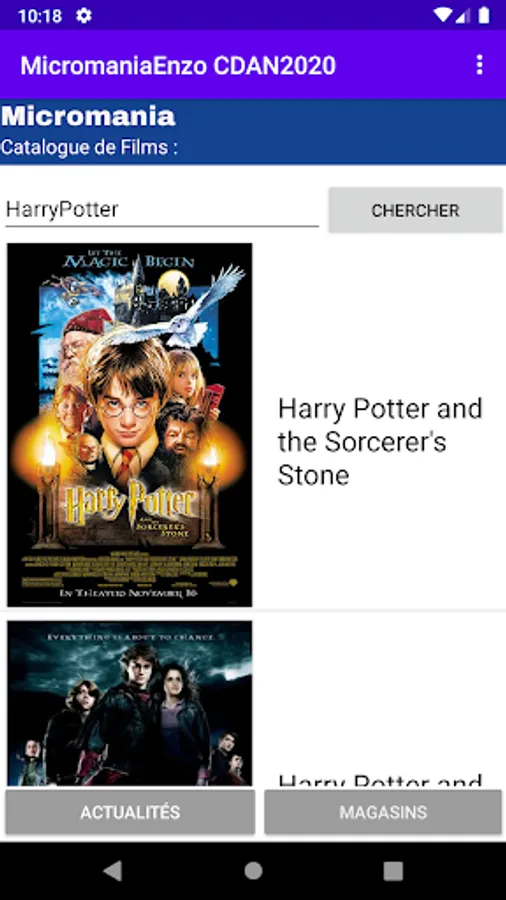The width and height of the screenshot is (506, 900).
Task: Tap the recent apps square button
Action: click(393, 871)
